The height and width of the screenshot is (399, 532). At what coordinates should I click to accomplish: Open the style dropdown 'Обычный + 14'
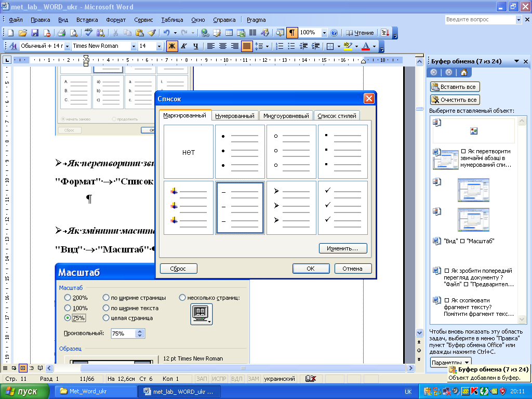[x=67, y=46]
